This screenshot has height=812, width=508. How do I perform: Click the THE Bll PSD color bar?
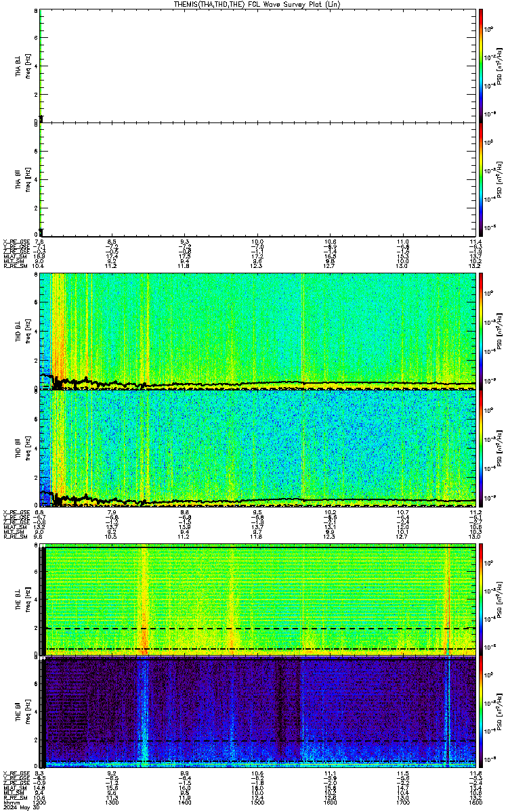(x=481, y=712)
